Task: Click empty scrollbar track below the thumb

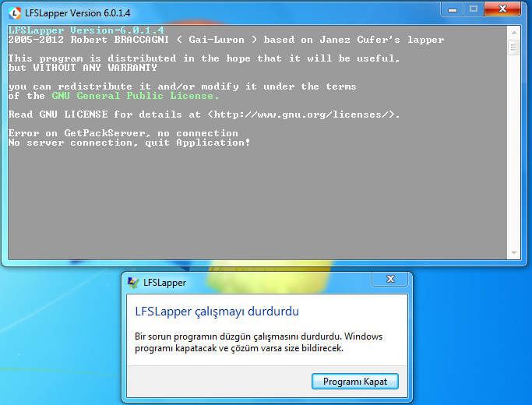Action: [x=514, y=151]
